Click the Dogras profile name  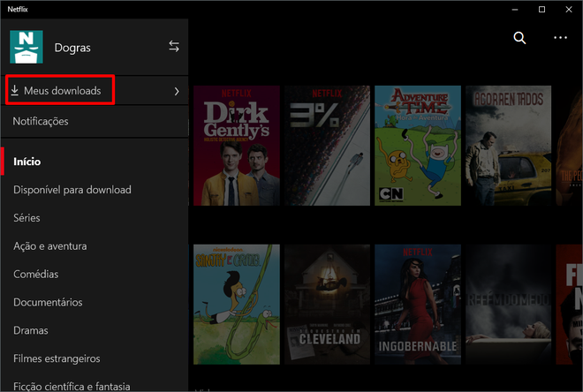tap(72, 48)
